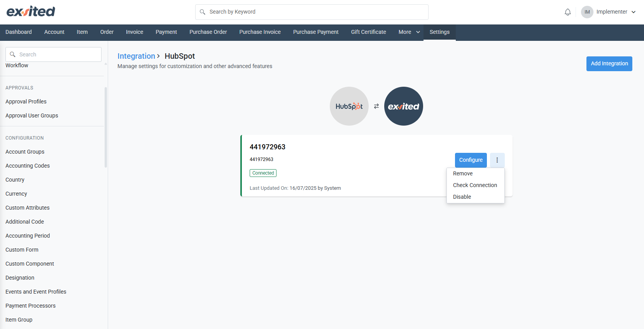This screenshot has width=644, height=329.
Task: Click the Connected status badge
Action: [x=263, y=173]
